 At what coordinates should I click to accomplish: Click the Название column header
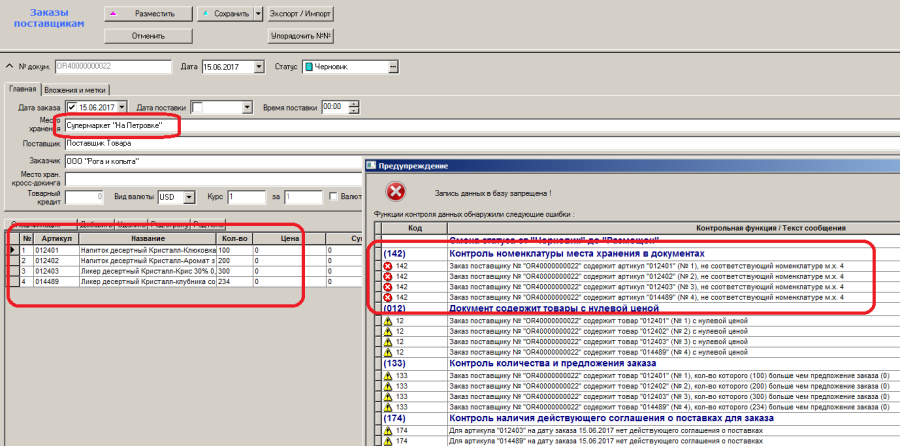(x=148, y=238)
